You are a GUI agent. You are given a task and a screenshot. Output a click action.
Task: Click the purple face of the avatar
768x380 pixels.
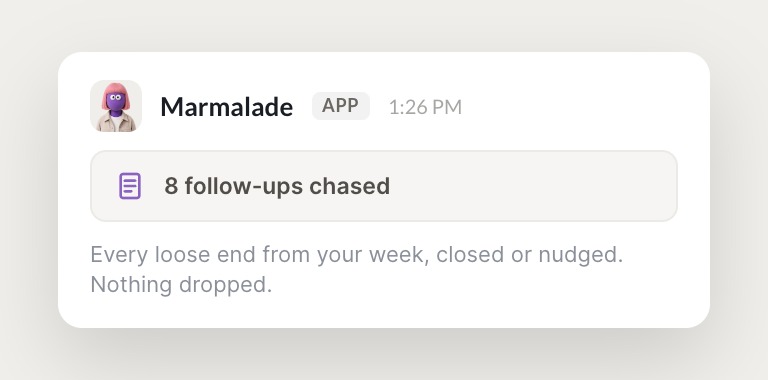[116, 101]
